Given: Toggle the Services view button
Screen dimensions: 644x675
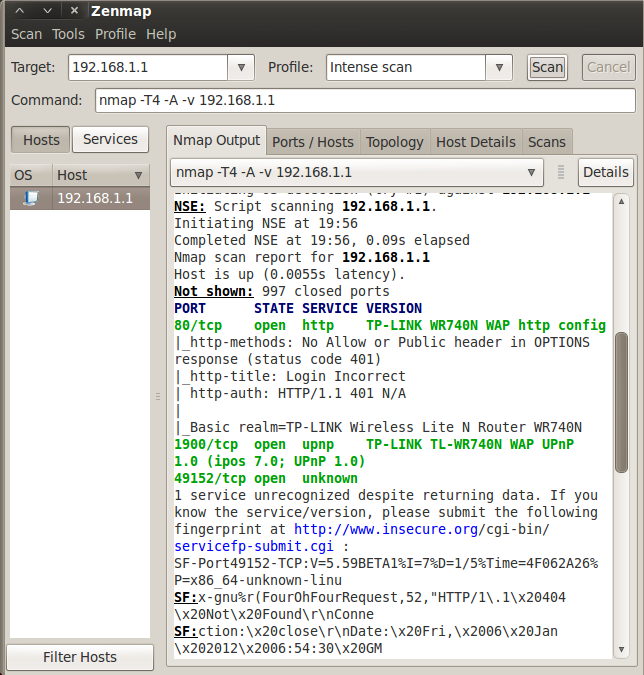Looking at the screenshot, I should 110,140.
